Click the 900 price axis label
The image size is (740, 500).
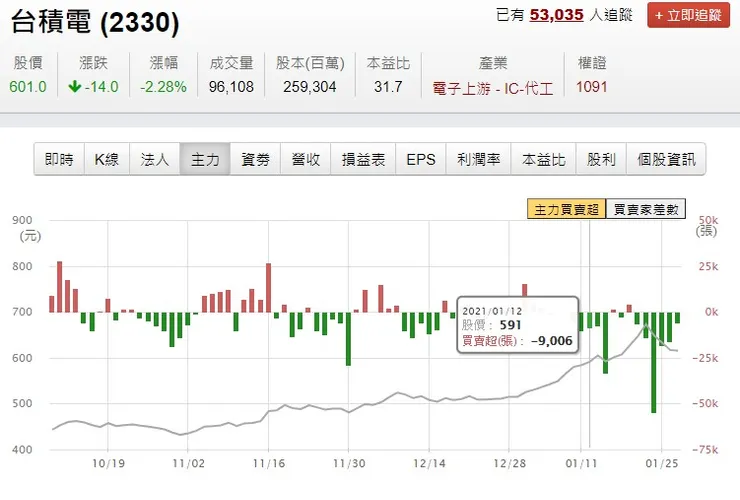pos(22,220)
